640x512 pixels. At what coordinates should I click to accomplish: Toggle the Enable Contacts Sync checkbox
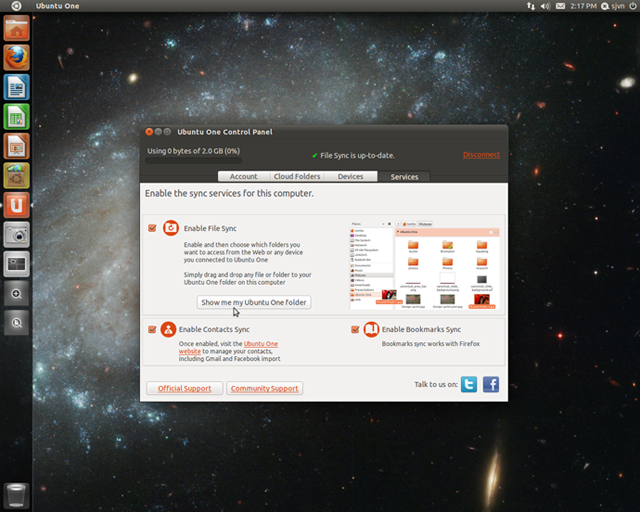tap(152, 329)
